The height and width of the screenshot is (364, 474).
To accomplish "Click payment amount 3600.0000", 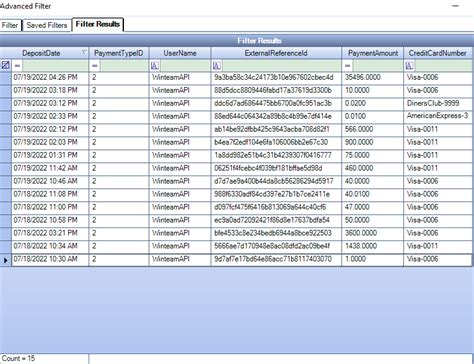I will pyautogui.click(x=373, y=233).
